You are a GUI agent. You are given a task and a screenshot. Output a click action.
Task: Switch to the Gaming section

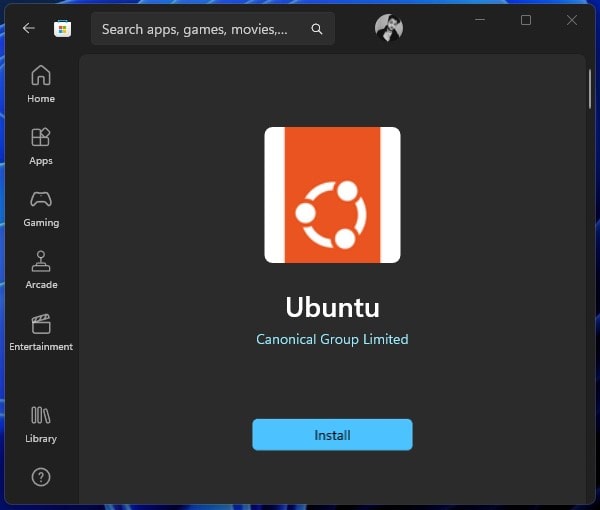41,209
